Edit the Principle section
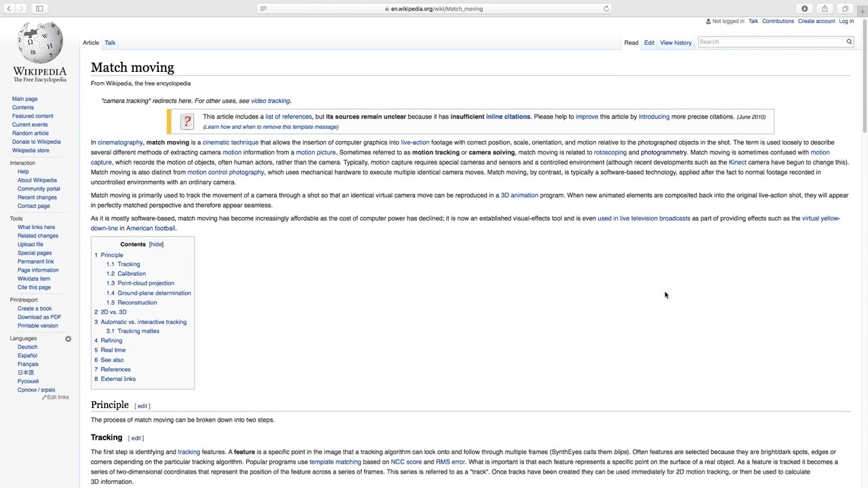Screen dimensions: 868x488 point(142,406)
